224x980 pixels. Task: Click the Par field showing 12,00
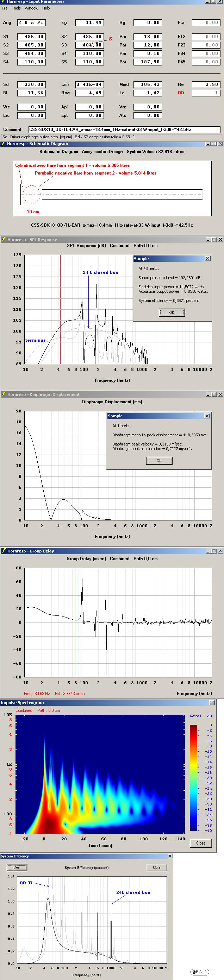point(148,45)
